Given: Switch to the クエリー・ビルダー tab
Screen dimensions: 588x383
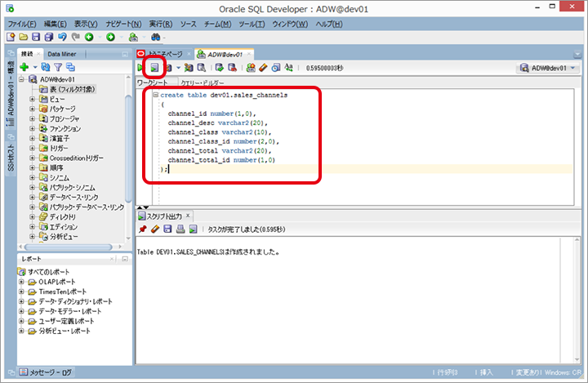Looking at the screenshot, I should click(x=201, y=83).
